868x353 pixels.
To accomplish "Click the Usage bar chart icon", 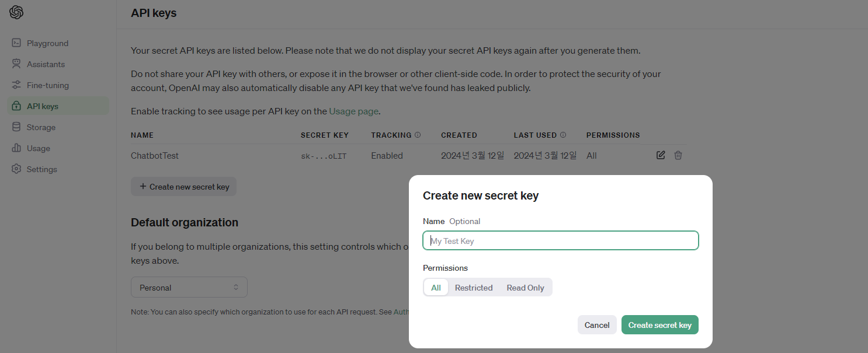I will [x=16, y=148].
